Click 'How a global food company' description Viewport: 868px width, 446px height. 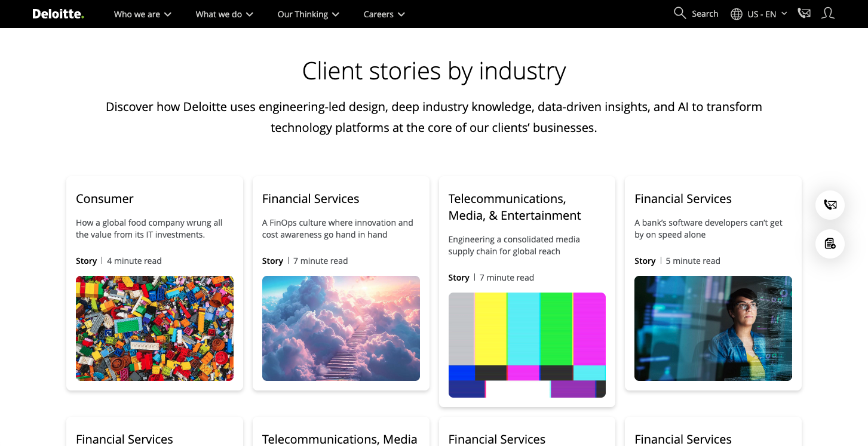click(x=149, y=229)
